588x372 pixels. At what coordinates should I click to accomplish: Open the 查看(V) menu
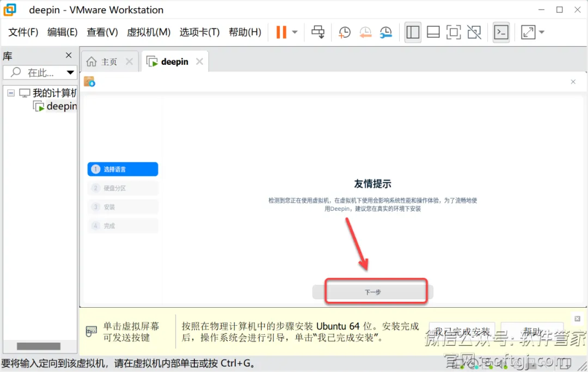click(102, 32)
